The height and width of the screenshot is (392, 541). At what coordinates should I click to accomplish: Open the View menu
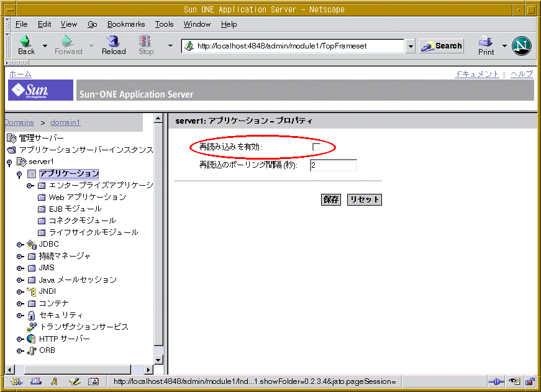(x=69, y=24)
